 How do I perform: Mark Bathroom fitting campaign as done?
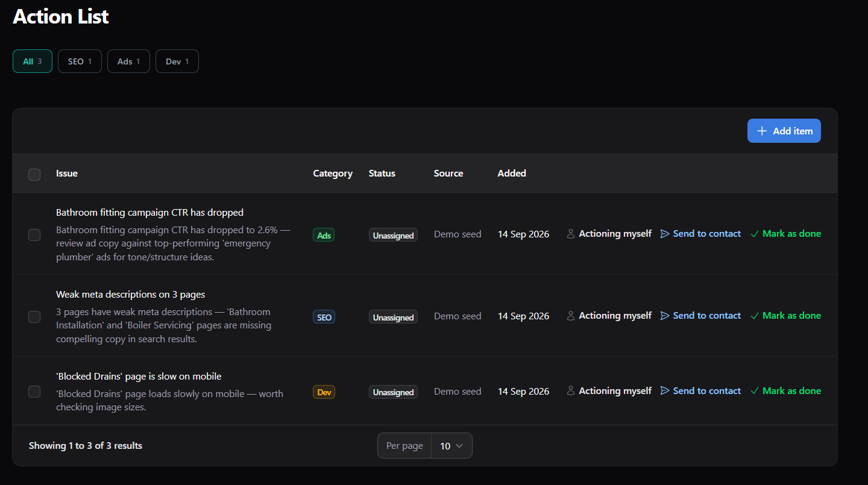pyautogui.click(x=786, y=234)
